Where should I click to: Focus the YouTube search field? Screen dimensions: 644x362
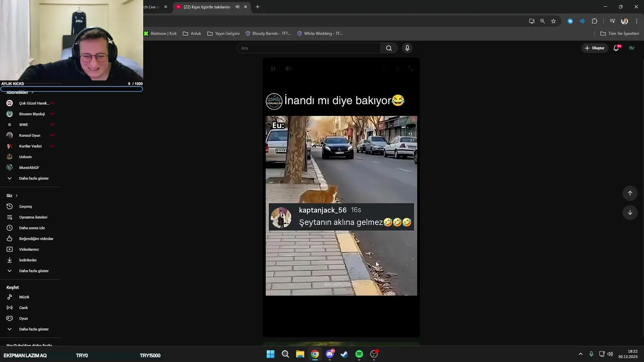(x=309, y=48)
